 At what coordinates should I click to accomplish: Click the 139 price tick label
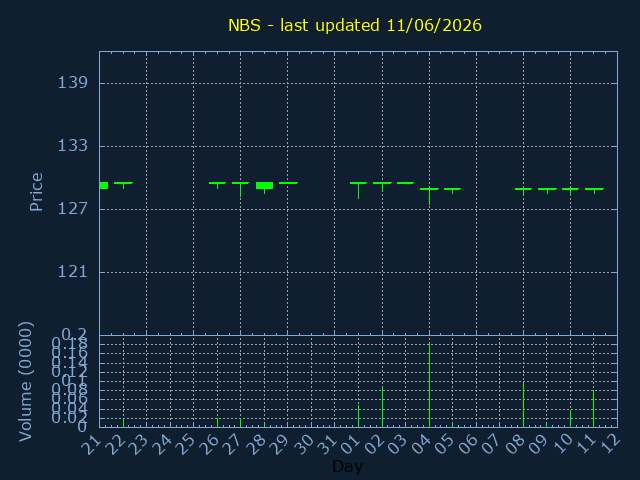tap(73, 83)
